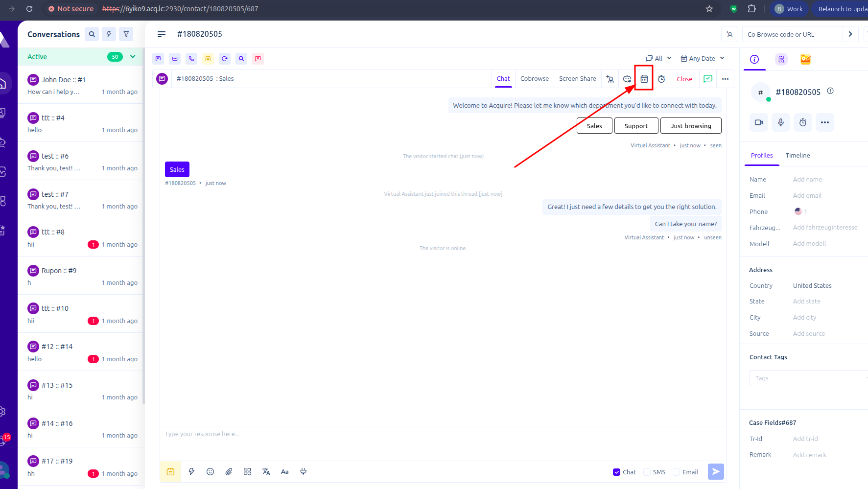Screen dimensions: 868x489
Task: Open the orange inbox panel icon
Action: tap(805, 59)
